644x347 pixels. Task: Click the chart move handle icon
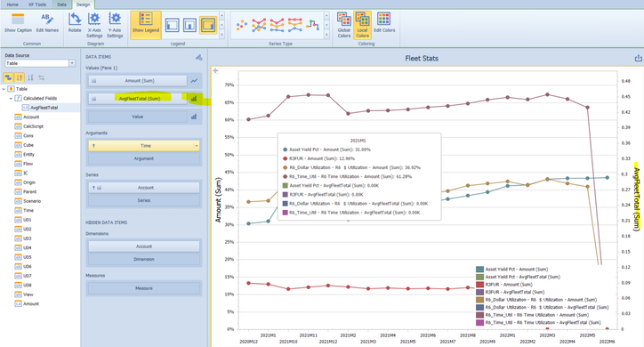(215, 70)
